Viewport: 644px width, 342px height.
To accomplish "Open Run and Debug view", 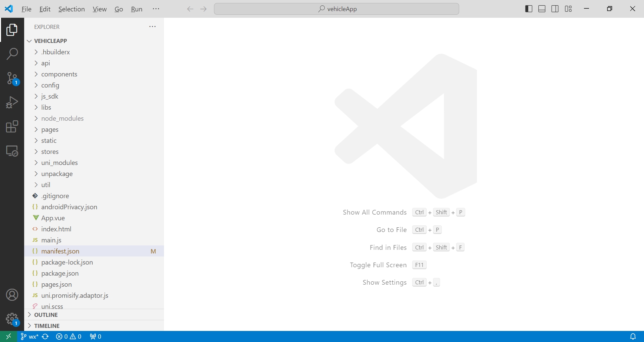I will pyautogui.click(x=12, y=103).
